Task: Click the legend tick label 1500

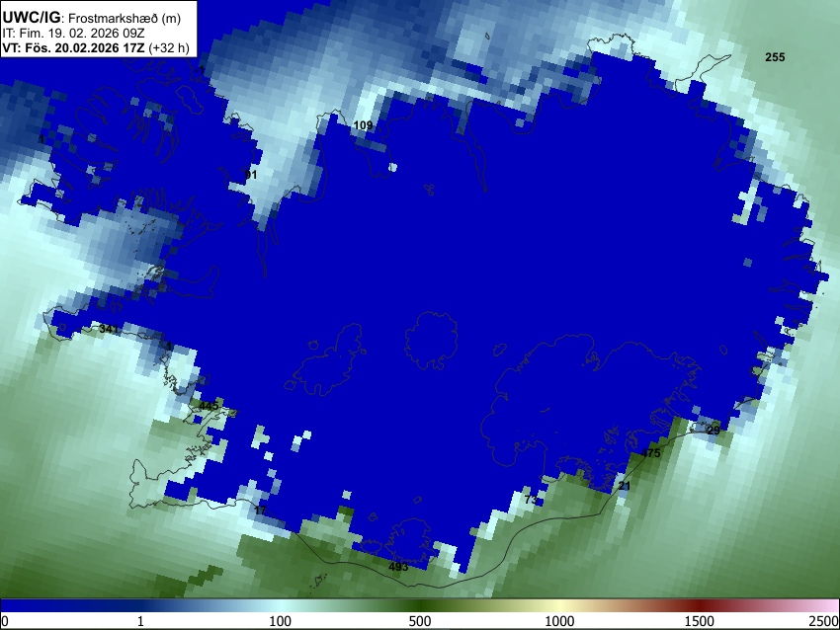Action: [x=699, y=621]
